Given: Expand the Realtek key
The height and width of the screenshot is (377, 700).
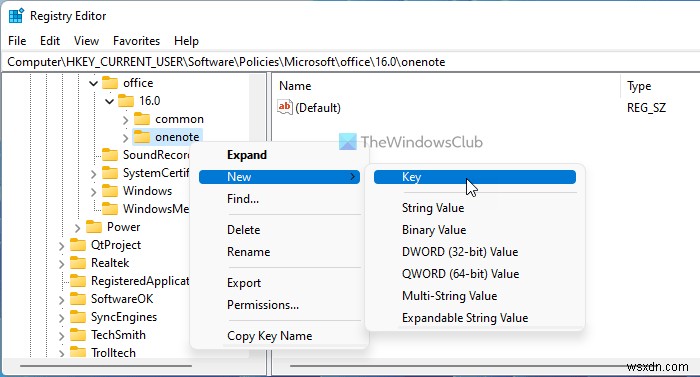Looking at the screenshot, I should coord(61,264).
